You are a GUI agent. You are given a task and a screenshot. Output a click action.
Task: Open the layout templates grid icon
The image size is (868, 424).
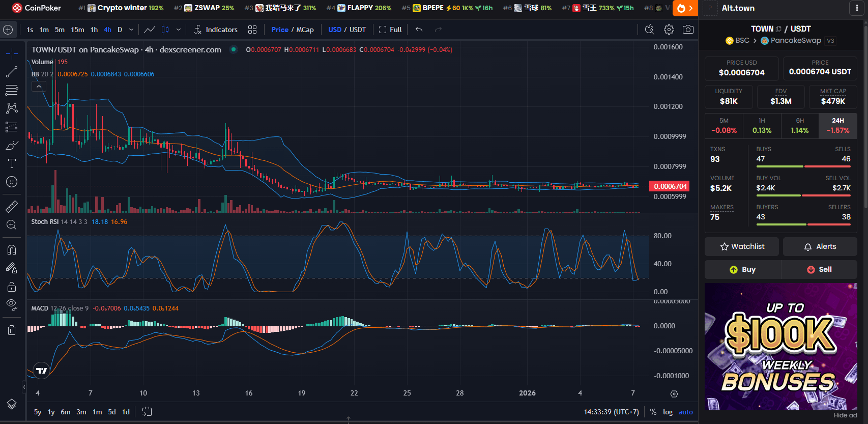[252, 30]
